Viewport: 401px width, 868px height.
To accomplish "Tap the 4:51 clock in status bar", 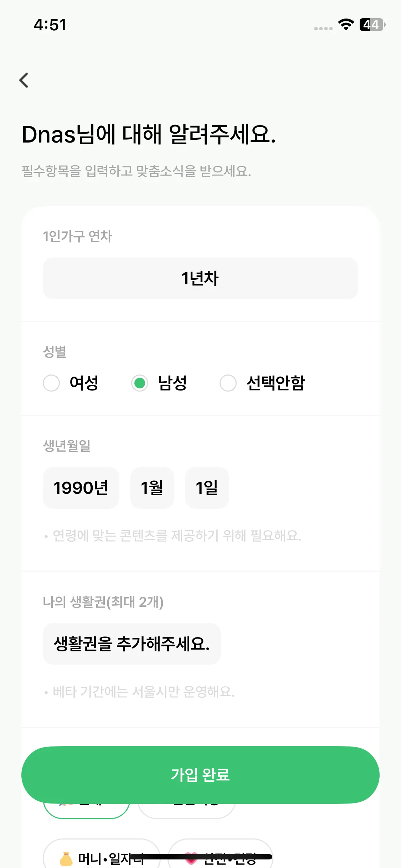I will coord(50,25).
